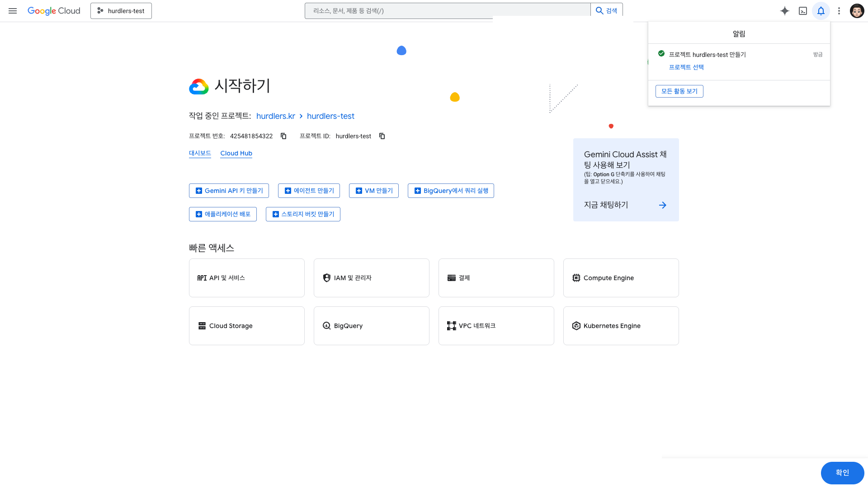This screenshot has width=868, height=488.
Task: Click the IAM 및 관리자 shield icon
Action: (x=326, y=278)
